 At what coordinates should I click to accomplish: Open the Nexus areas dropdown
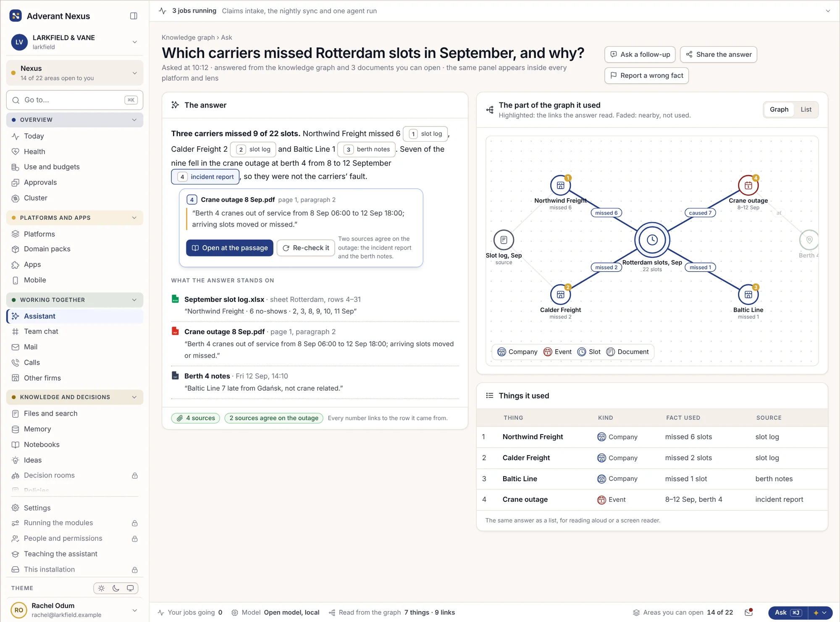[x=75, y=73]
